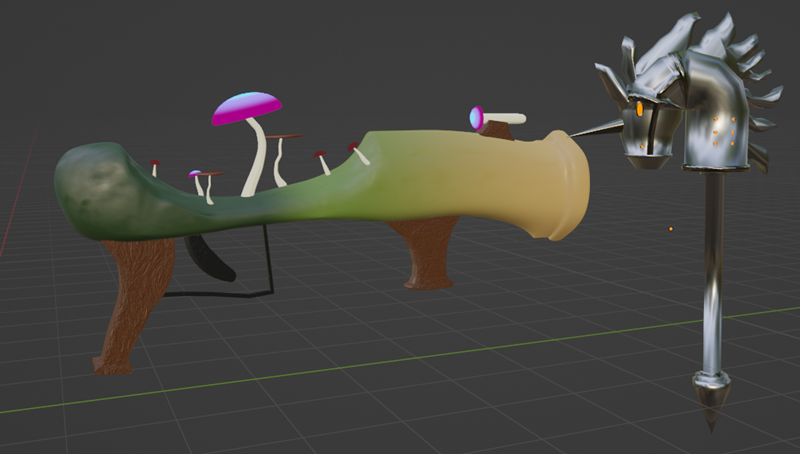Click the orange eye of the metal horse head
The width and height of the screenshot is (800, 454).
639,109
